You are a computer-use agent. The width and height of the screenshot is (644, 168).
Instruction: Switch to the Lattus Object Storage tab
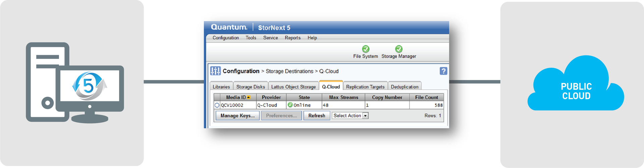293,86
